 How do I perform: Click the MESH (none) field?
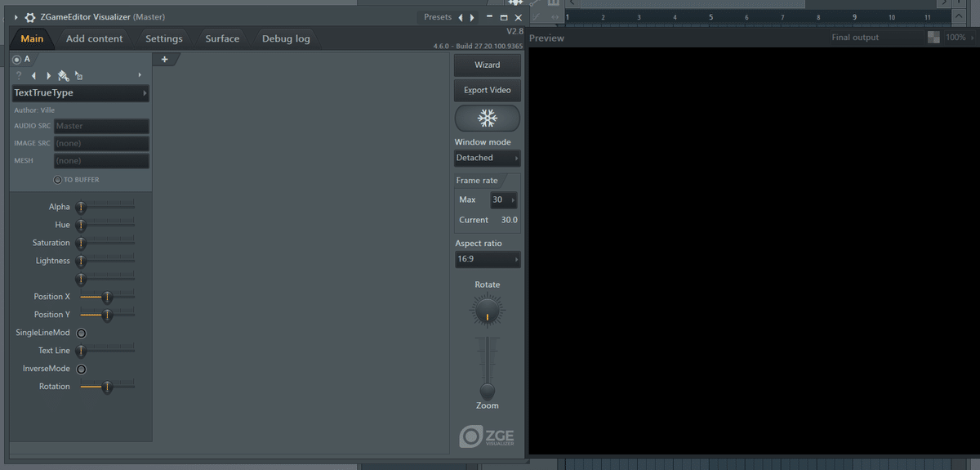pyautogui.click(x=101, y=161)
